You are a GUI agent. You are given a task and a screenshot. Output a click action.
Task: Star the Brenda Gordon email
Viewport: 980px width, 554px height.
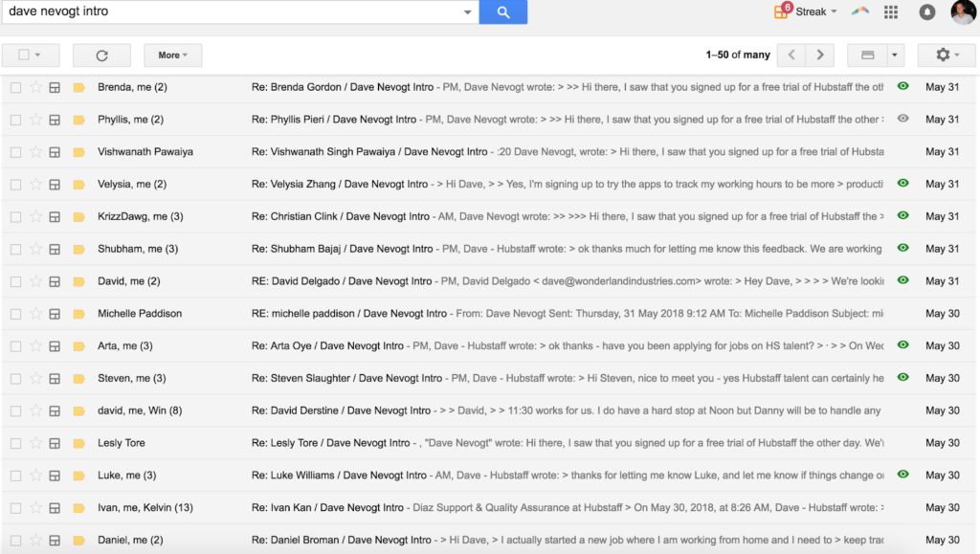coord(35,87)
